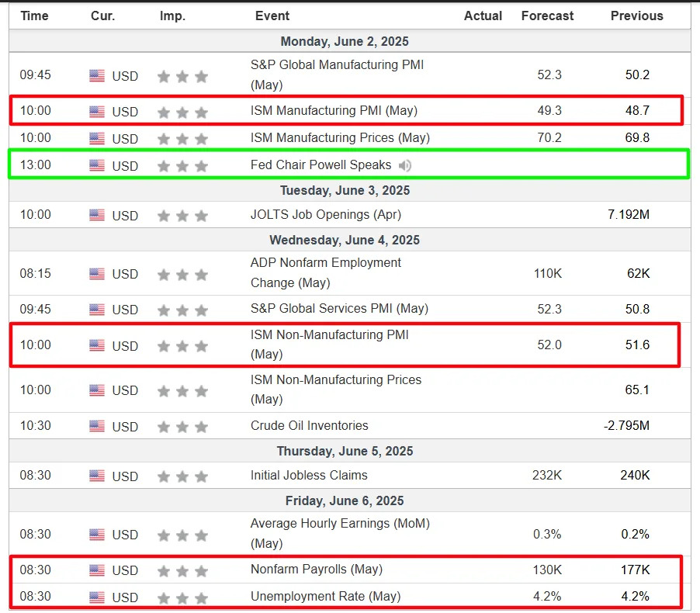Click the Event column header
The width and height of the screenshot is (700, 613).
(x=272, y=16)
